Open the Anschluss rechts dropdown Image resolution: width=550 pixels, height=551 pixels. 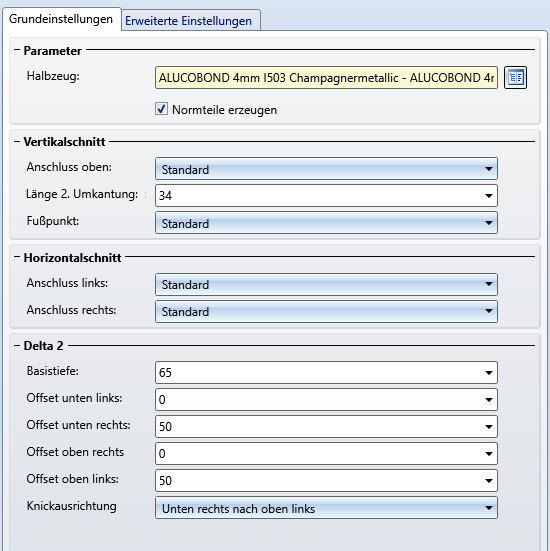tap(326, 311)
